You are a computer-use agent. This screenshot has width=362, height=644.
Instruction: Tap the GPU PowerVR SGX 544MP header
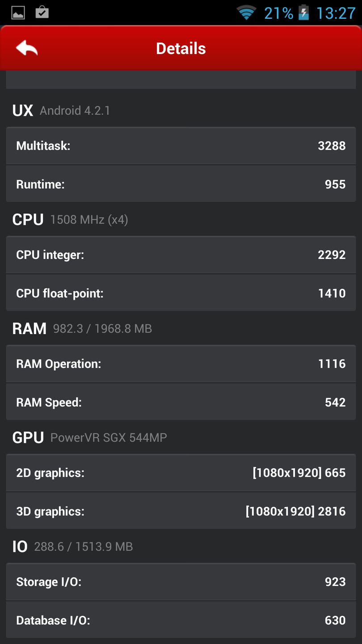[90, 437]
